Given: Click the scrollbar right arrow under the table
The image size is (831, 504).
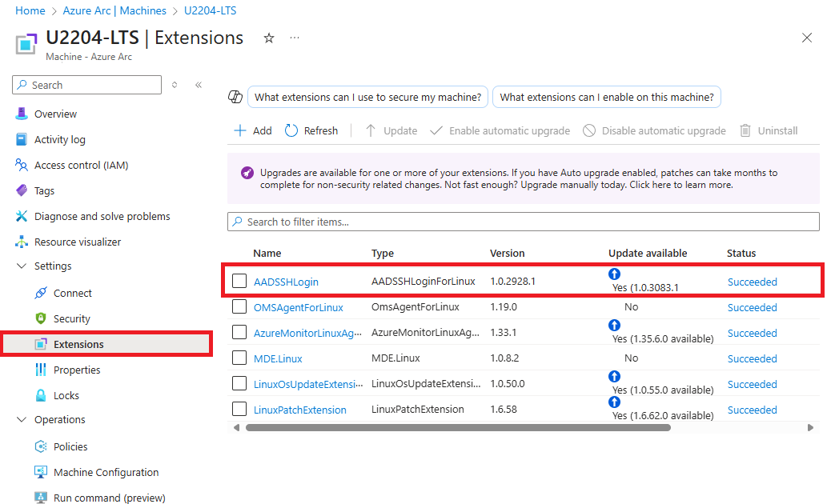Looking at the screenshot, I should coord(810,428).
